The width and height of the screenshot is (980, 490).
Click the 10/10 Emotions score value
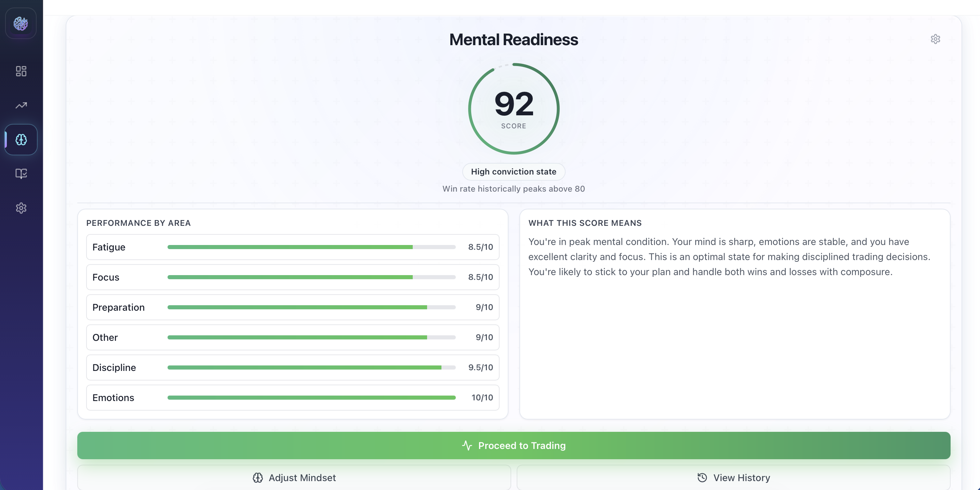coord(482,398)
